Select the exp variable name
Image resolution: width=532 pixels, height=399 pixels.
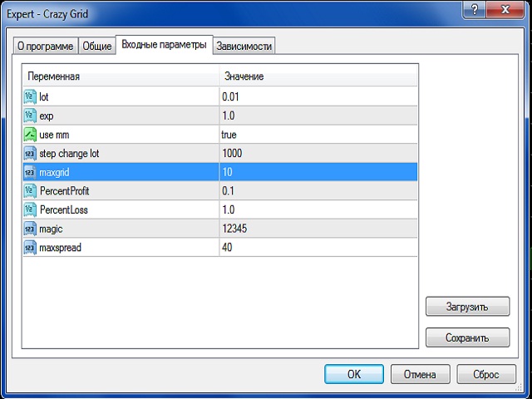pyautogui.click(x=47, y=116)
